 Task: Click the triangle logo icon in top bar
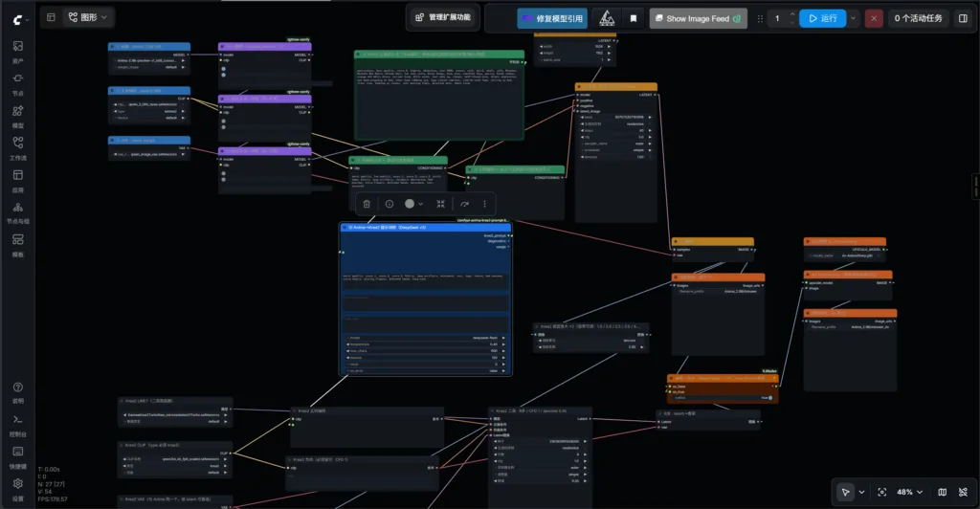pyautogui.click(x=607, y=18)
